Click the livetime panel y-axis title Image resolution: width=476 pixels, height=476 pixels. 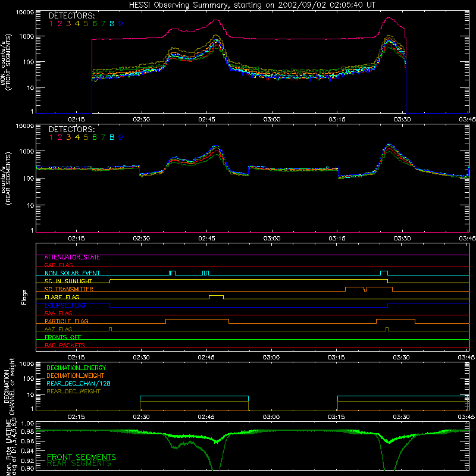(12, 447)
